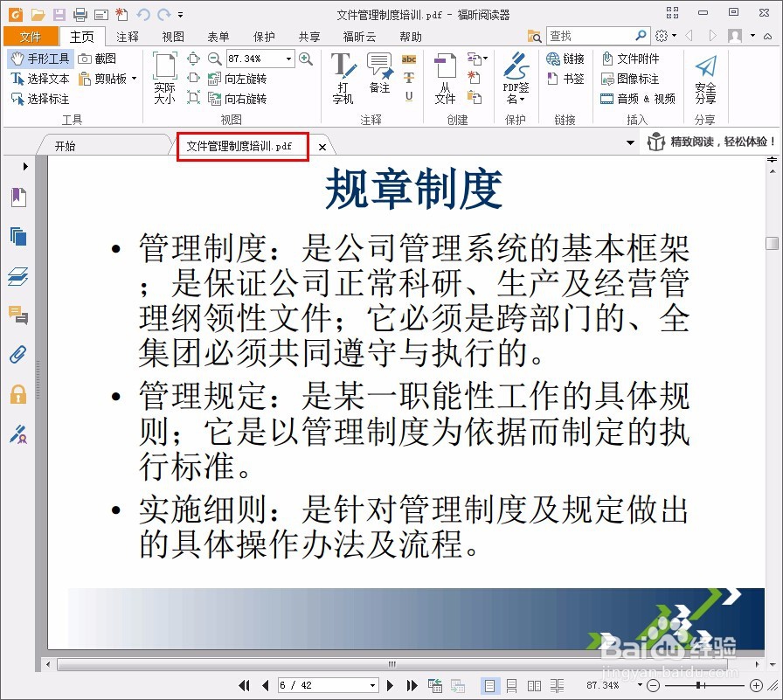This screenshot has height=700, width=783.
Task: Select the Typewriter tool (打字机)
Action: (343, 78)
